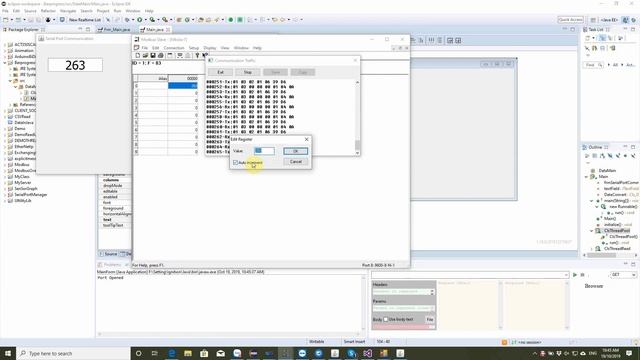This screenshot has width=640, height=360.
Task: Expand Demo project in Package Explorer
Action: tap(5, 129)
